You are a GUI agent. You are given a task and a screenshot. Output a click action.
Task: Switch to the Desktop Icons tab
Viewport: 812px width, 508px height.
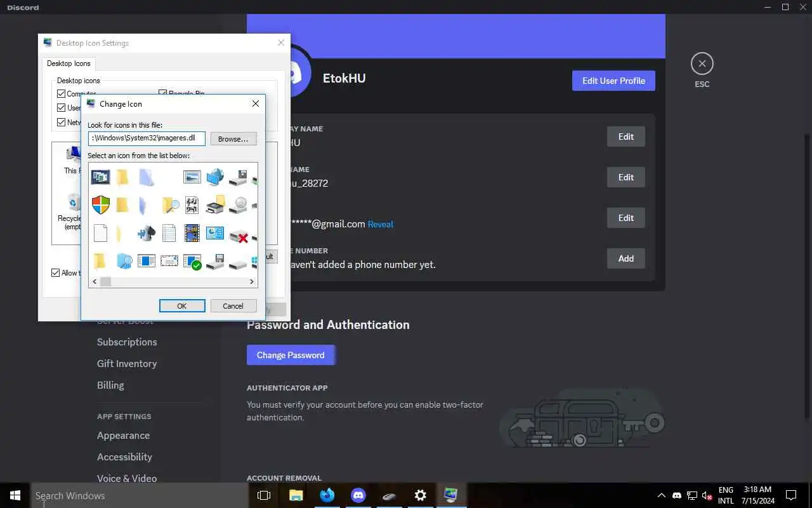[69, 63]
